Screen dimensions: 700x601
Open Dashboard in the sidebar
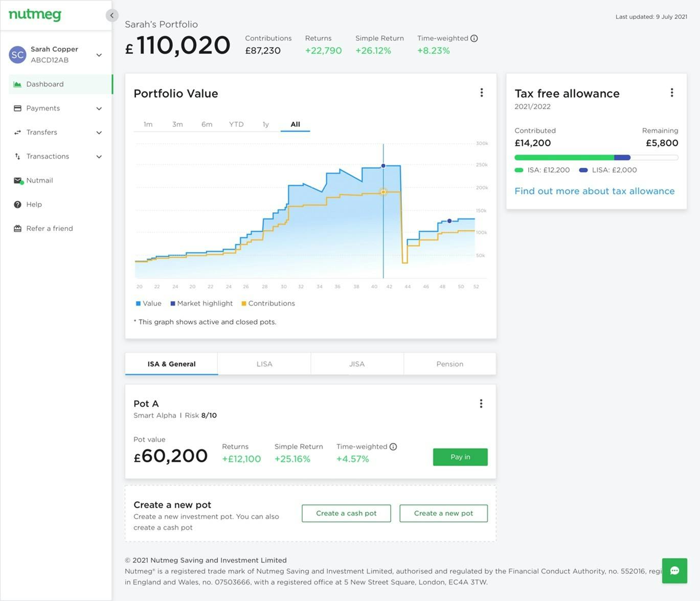[60, 84]
